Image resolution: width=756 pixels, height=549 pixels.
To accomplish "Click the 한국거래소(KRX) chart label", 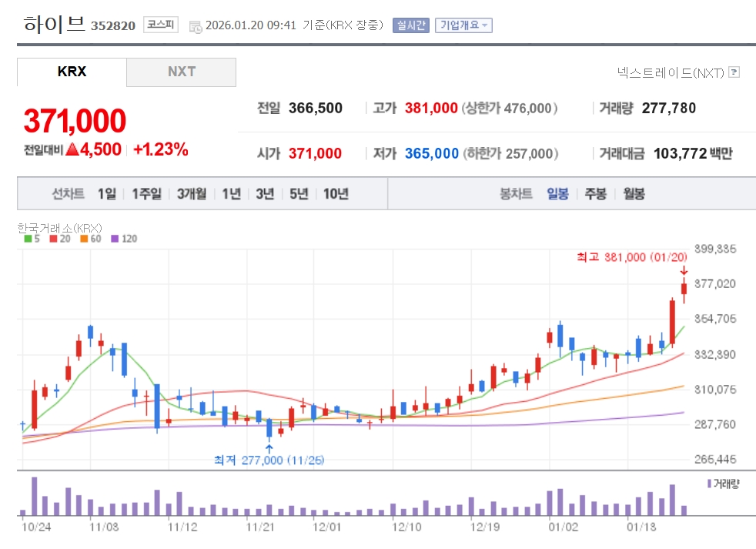I will [60, 228].
